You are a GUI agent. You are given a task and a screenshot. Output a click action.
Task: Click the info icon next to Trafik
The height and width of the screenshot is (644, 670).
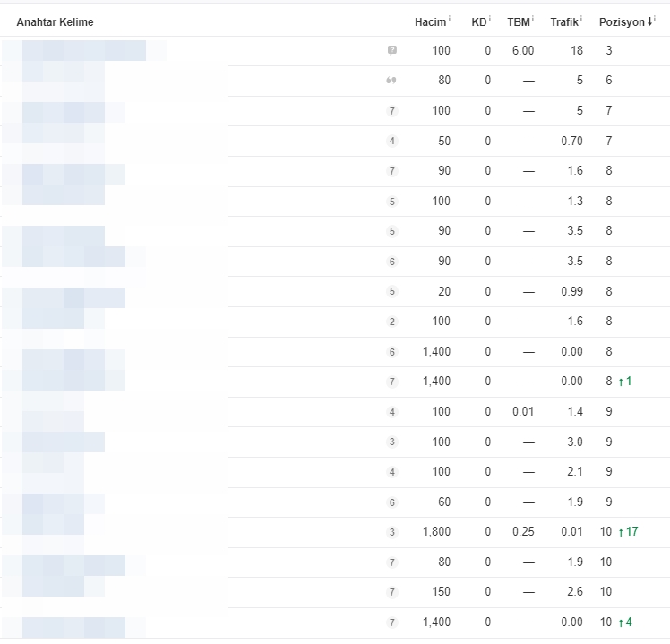point(581,19)
